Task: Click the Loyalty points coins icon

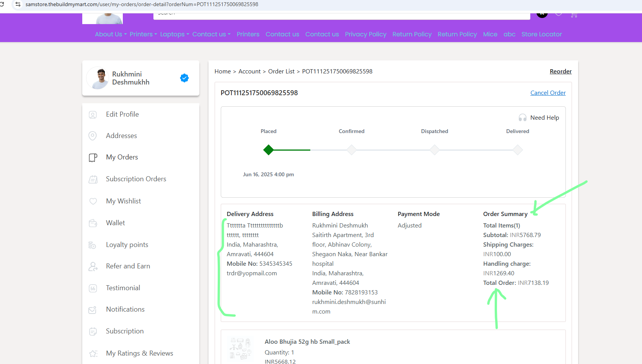Action: pyautogui.click(x=92, y=245)
